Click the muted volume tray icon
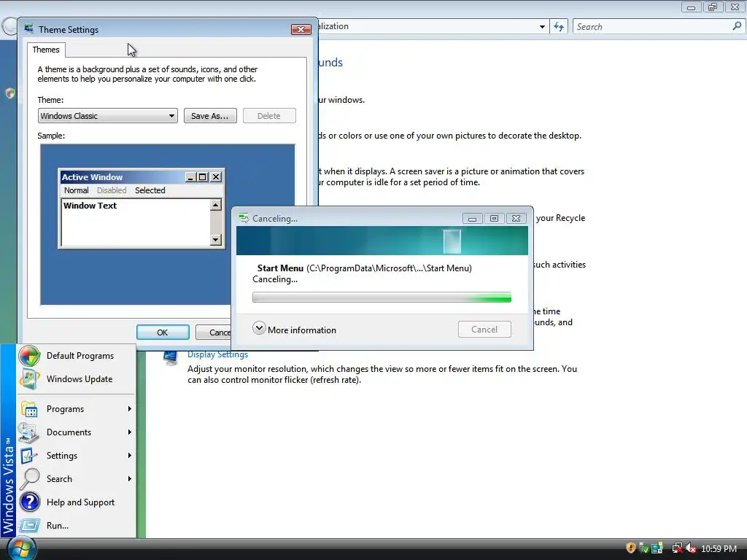 [x=691, y=548]
